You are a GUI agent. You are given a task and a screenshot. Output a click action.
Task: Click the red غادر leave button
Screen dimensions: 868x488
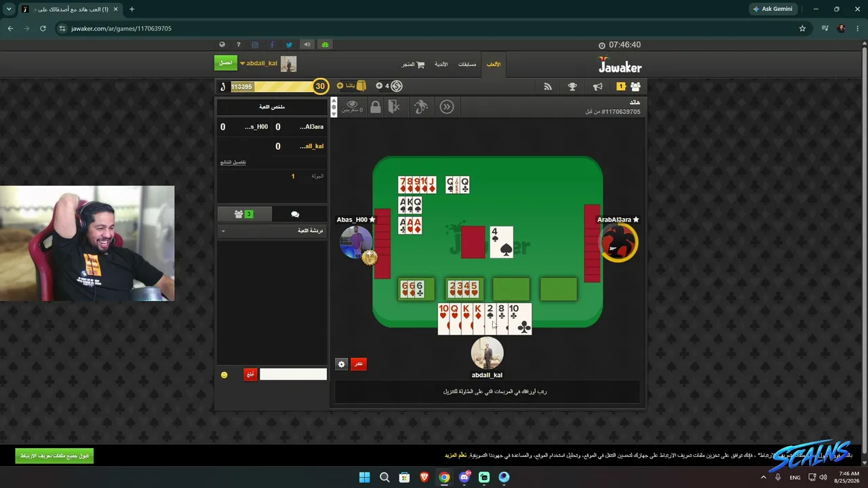tap(358, 364)
